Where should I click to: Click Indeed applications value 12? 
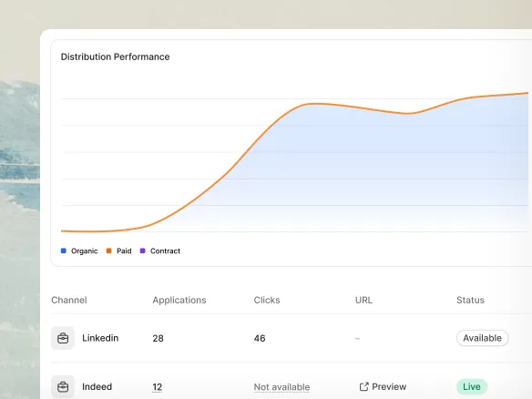157,387
